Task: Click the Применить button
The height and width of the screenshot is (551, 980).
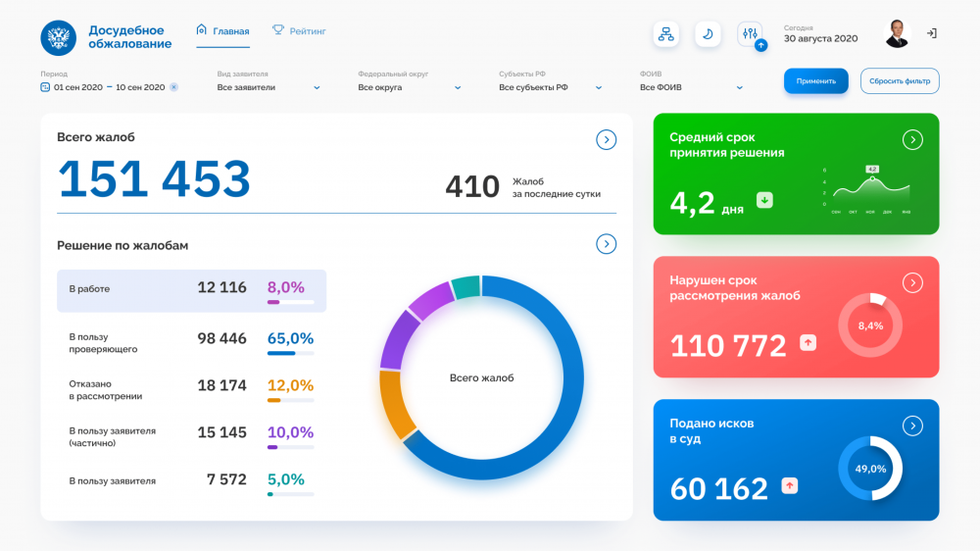Action: tap(815, 81)
